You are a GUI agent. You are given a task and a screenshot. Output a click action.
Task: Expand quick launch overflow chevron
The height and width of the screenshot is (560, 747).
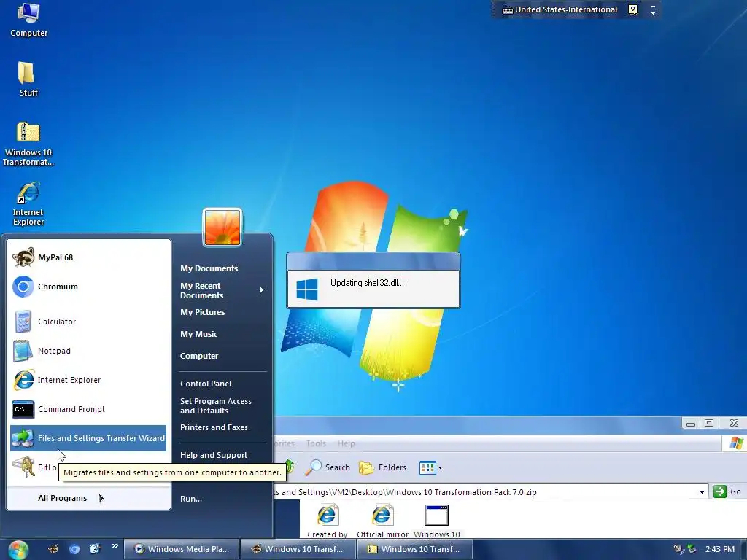pyautogui.click(x=115, y=546)
